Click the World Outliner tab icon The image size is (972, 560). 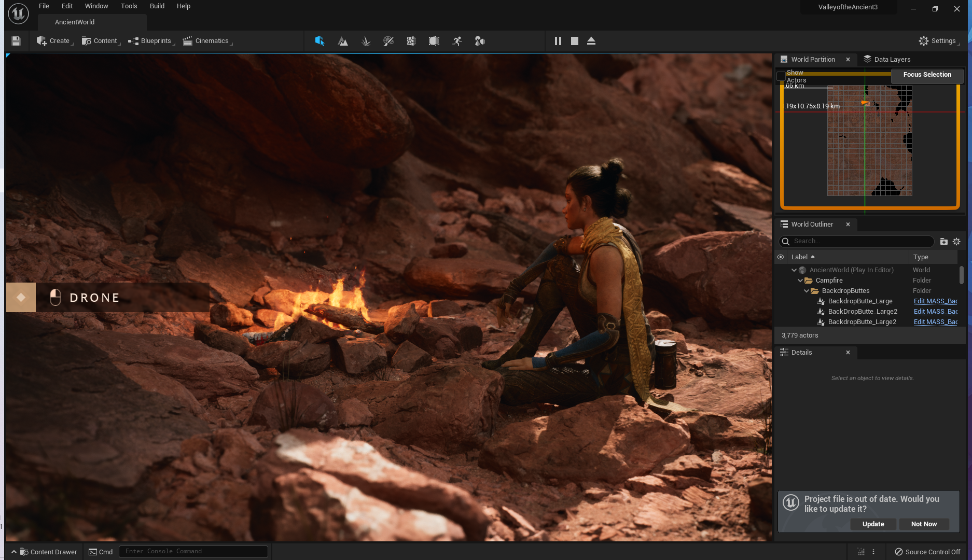point(784,225)
